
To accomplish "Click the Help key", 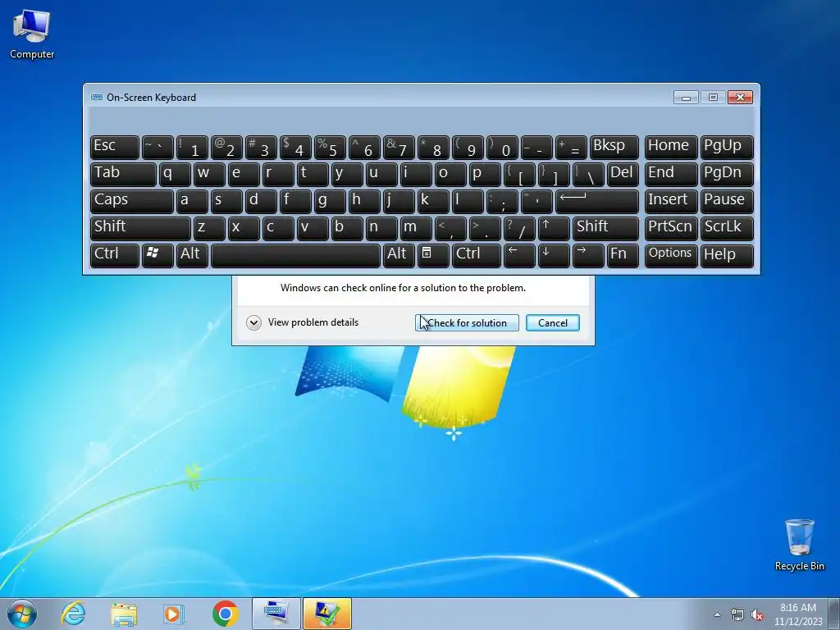I will click(x=727, y=255).
